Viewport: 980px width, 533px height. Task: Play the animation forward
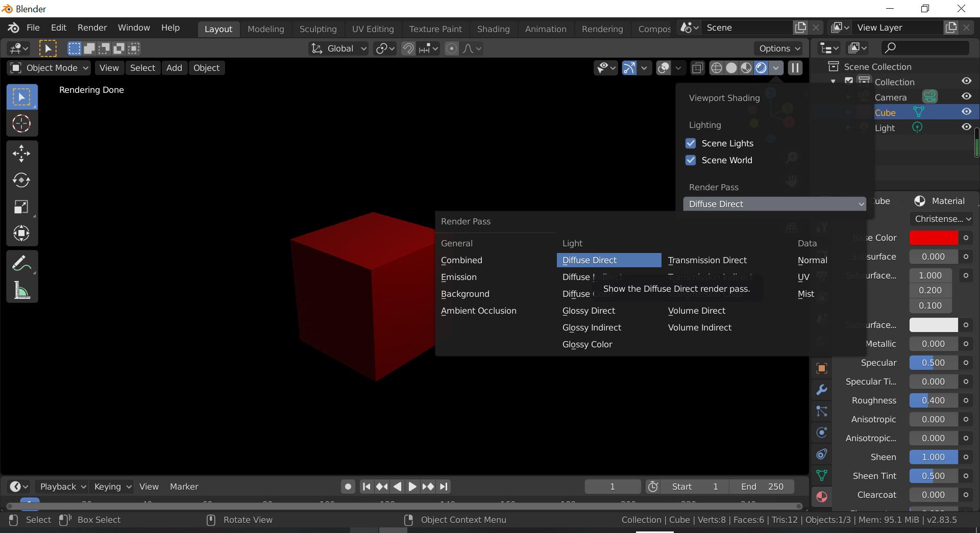point(412,487)
